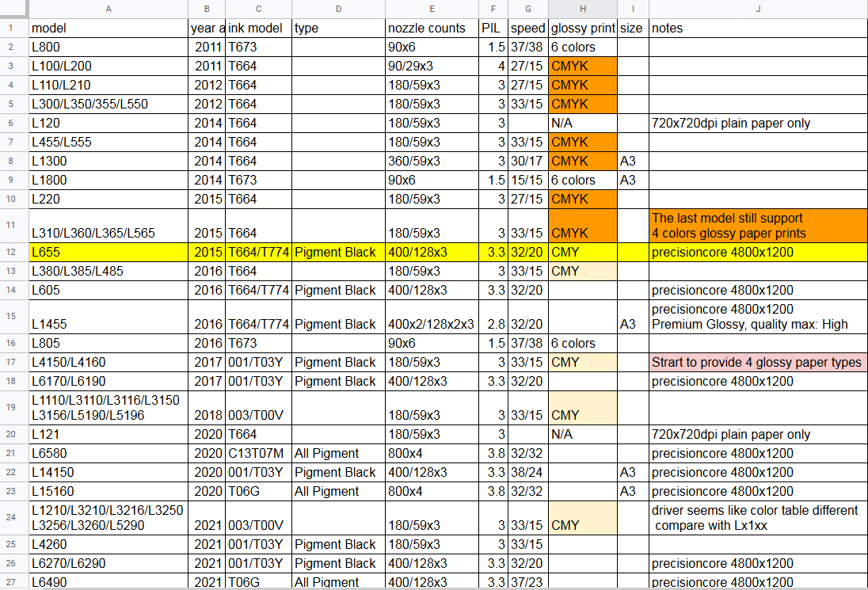Select column J header
Screen dimensions: 868x590
coord(758,9)
